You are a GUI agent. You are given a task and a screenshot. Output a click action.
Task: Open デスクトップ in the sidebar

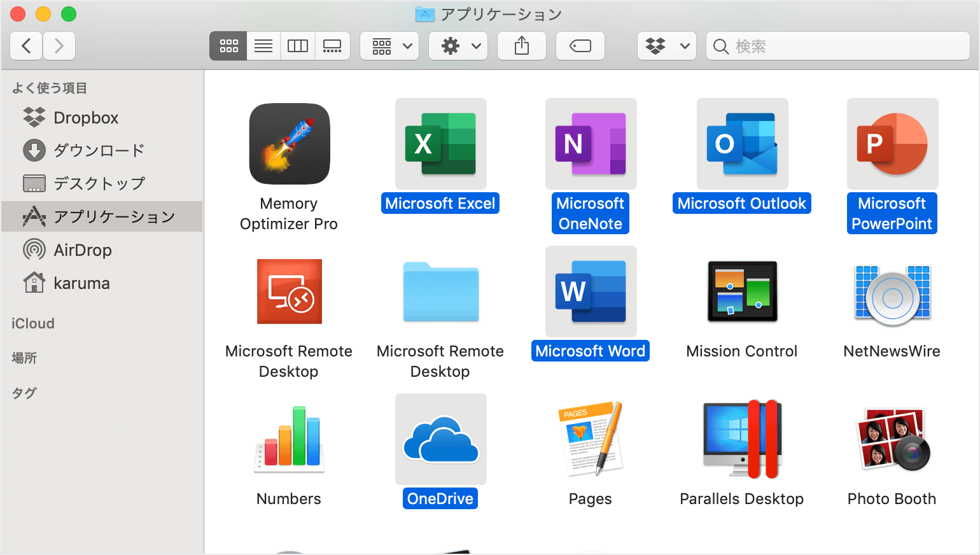pyautogui.click(x=102, y=184)
